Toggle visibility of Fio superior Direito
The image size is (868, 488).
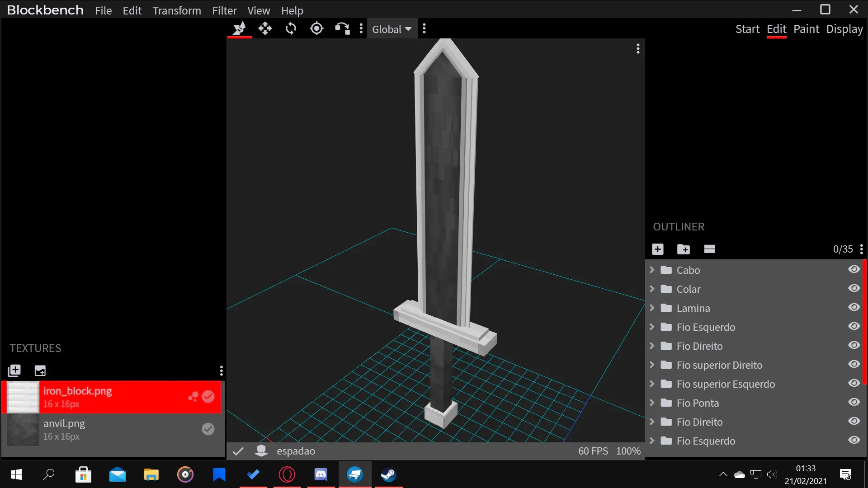click(x=854, y=364)
